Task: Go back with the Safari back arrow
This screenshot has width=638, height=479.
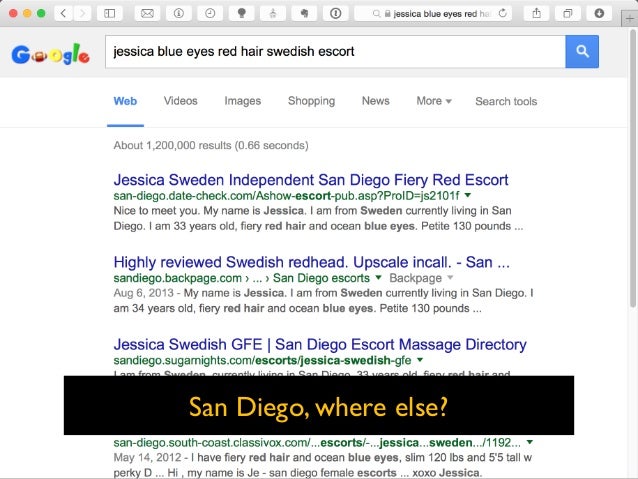Action: point(63,13)
